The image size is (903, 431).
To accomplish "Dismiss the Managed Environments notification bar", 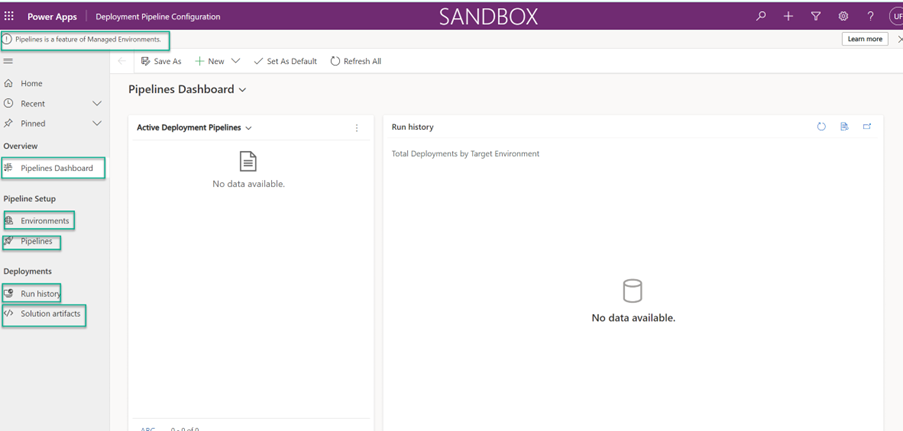I will click(900, 39).
